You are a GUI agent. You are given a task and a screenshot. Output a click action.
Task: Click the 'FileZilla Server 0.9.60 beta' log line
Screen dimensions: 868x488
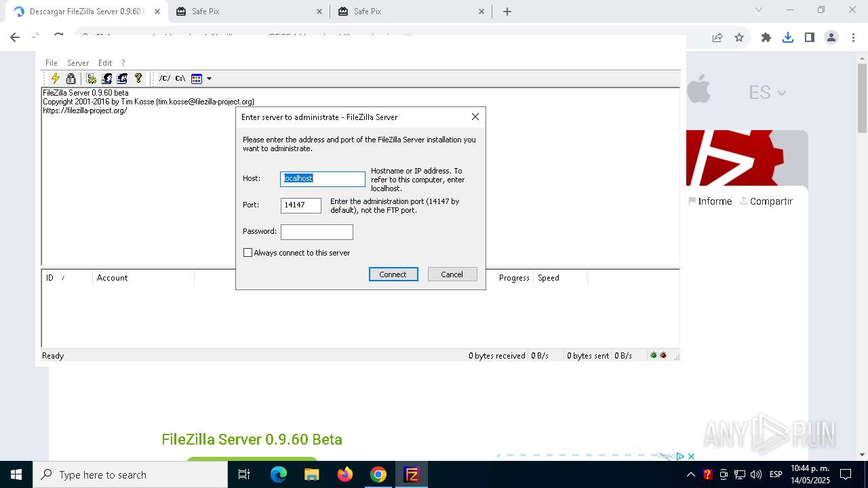coord(85,93)
